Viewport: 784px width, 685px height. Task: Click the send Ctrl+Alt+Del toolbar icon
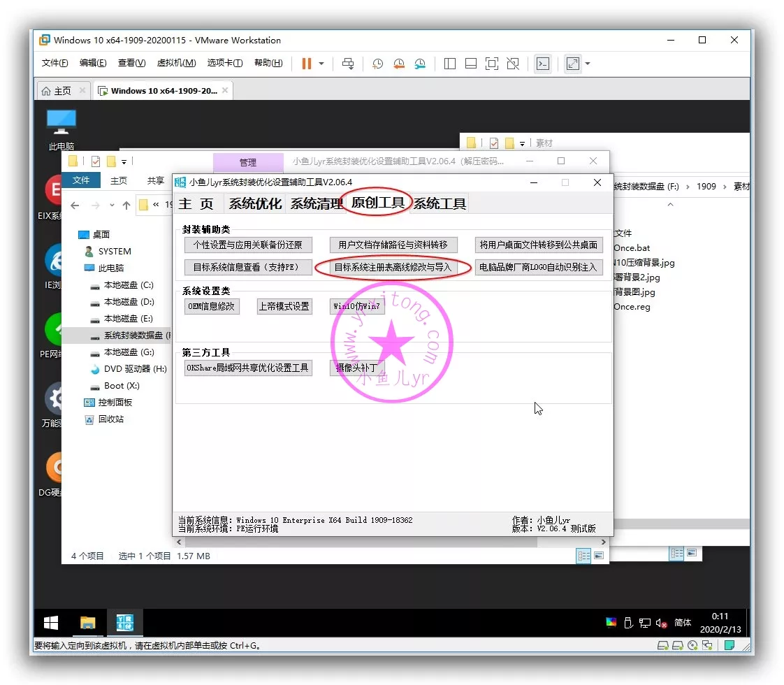pos(348,64)
